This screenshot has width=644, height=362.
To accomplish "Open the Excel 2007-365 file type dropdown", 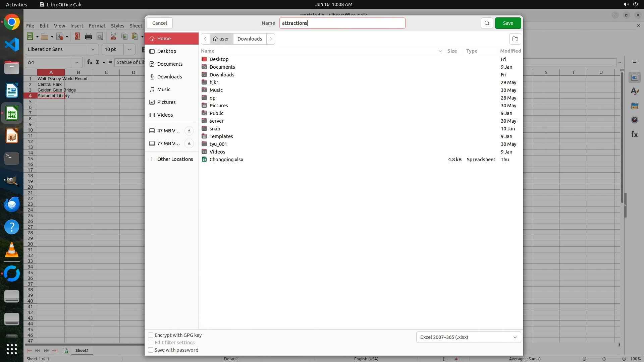I will click(x=468, y=337).
